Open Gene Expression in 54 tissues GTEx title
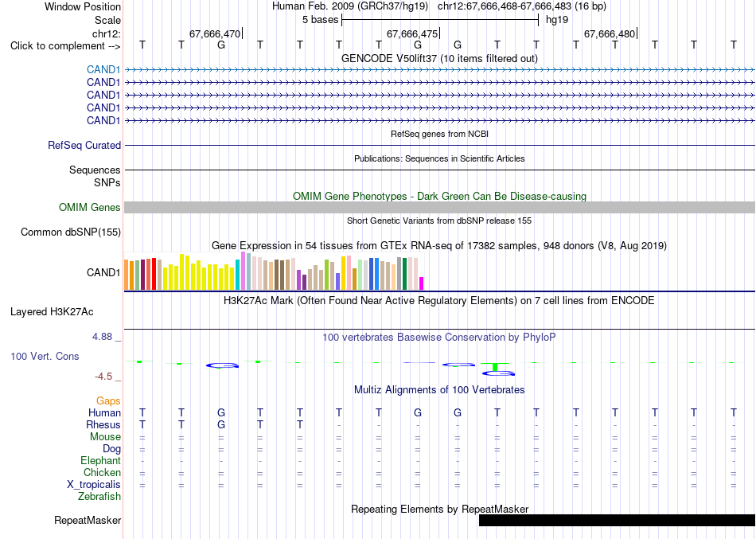Viewport: 756px width, 539px height. pos(439,245)
